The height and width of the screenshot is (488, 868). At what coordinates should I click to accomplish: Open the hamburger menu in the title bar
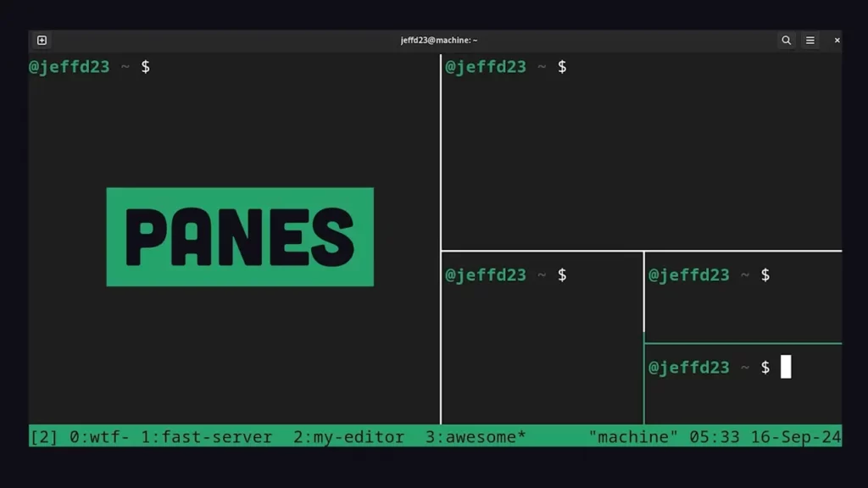[810, 40]
